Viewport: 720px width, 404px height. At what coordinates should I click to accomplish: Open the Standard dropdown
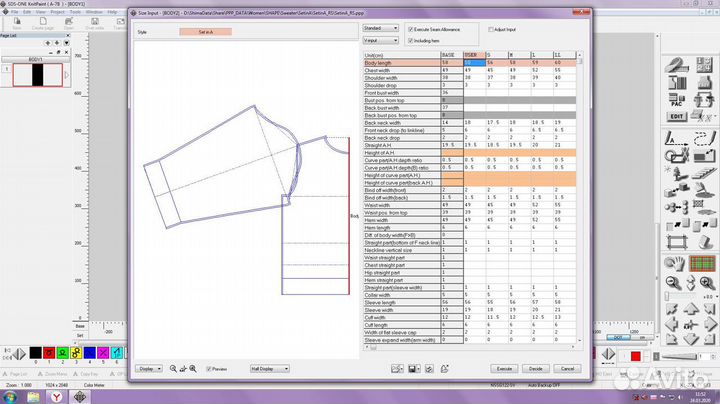click(x=381, y=29)
